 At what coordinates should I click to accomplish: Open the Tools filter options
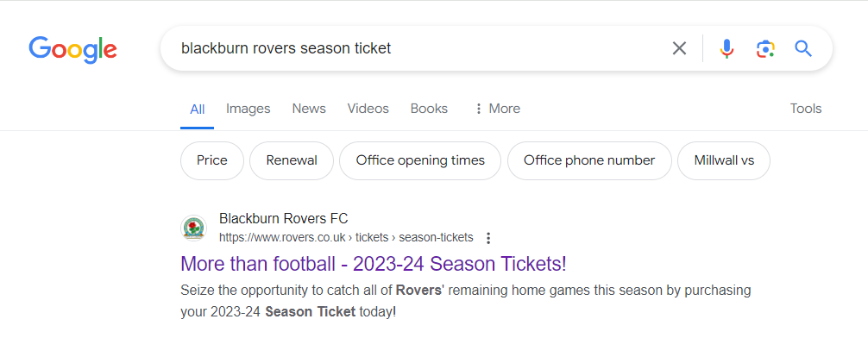click(806, 109)
